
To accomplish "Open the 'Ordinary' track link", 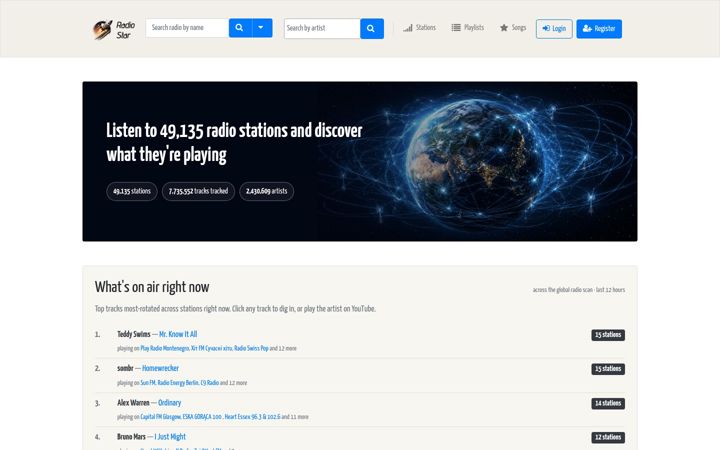I will tap(169, 403).
